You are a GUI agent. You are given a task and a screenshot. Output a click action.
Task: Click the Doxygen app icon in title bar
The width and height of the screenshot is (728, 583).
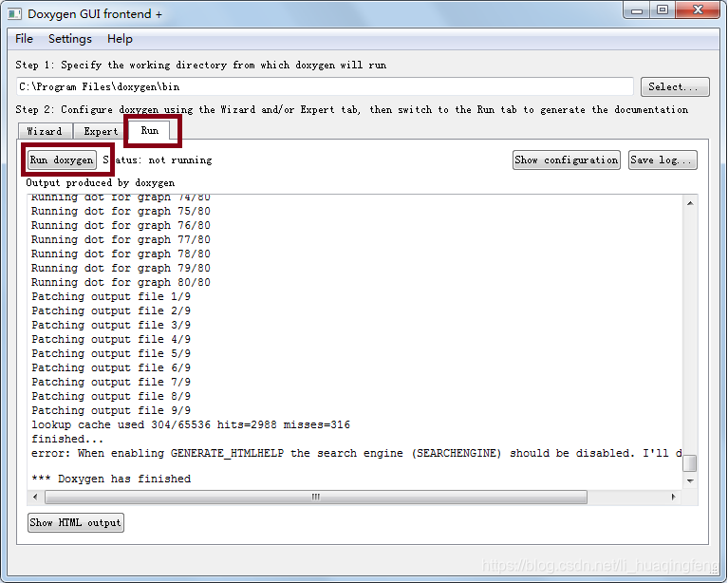pyautogui.click(x=14, y=14)
